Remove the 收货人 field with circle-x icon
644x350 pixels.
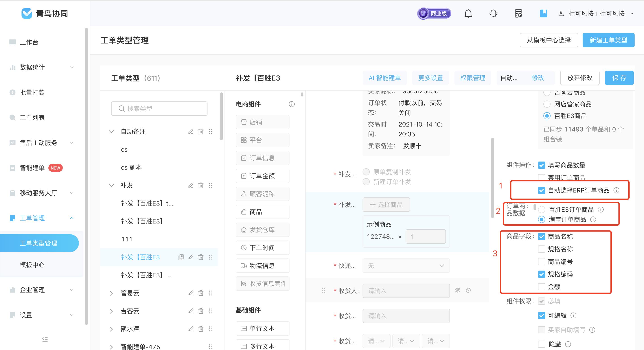pos(468,290)
